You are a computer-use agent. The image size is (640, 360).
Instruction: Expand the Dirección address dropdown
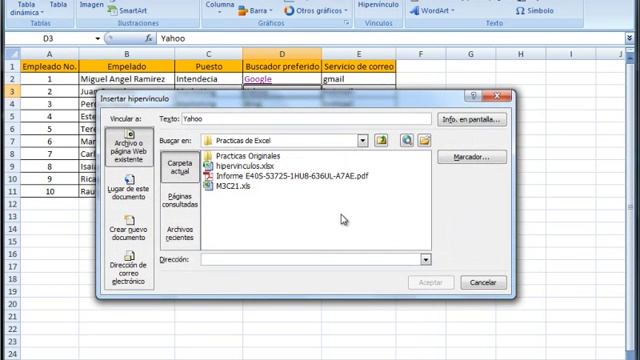click(x=426, y=260)
